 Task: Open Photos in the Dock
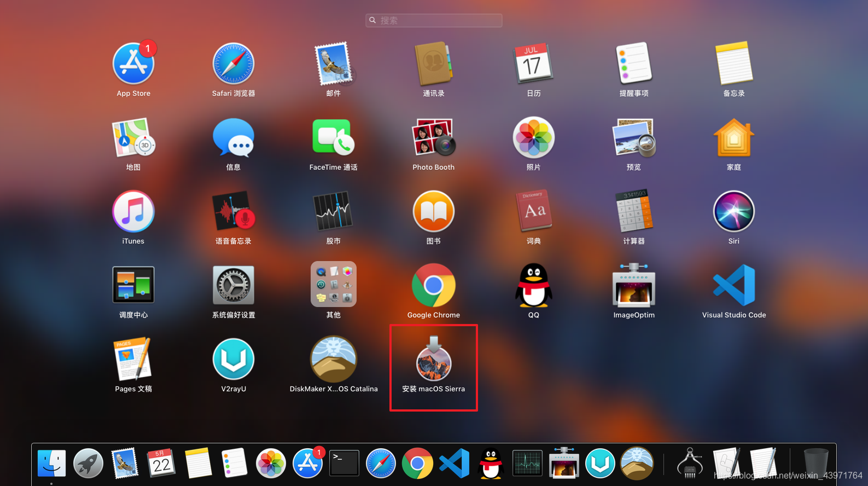coord(271,464)
